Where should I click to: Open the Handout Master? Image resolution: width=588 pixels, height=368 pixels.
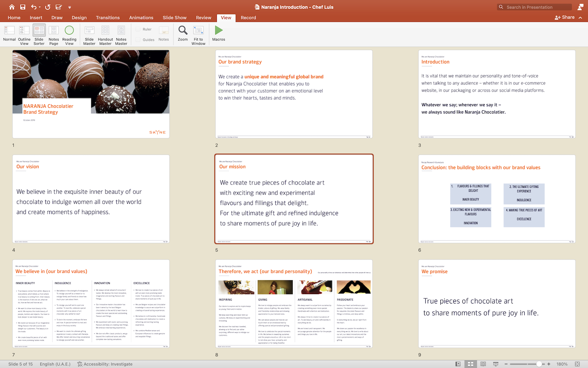[105, 35]
